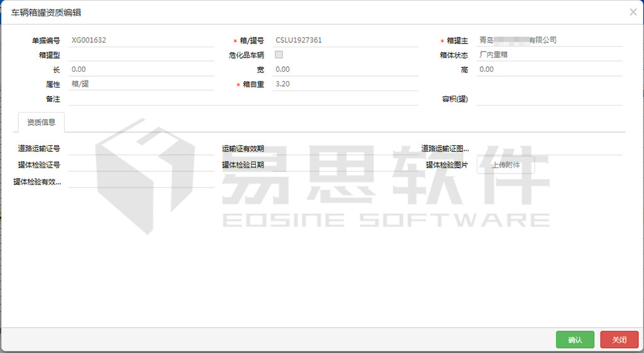Click the 长 length input field
This screenshot has width=644, height=353.
[141, 69]
